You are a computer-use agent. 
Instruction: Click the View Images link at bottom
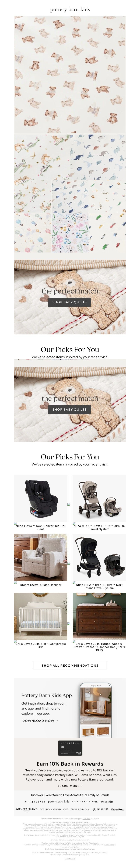pyautogui.click(x=70, y=859)
